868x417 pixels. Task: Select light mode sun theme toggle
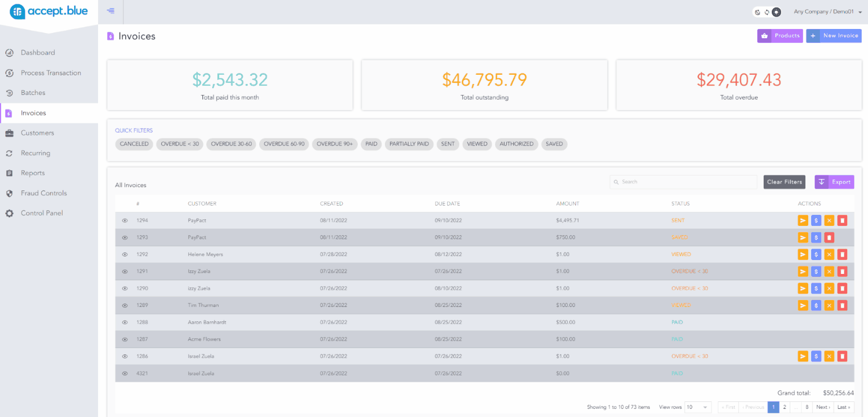point(776,12)
